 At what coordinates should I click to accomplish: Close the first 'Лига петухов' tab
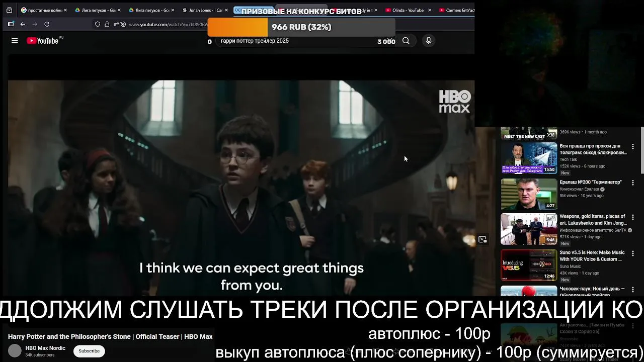(x=119, y=10)
